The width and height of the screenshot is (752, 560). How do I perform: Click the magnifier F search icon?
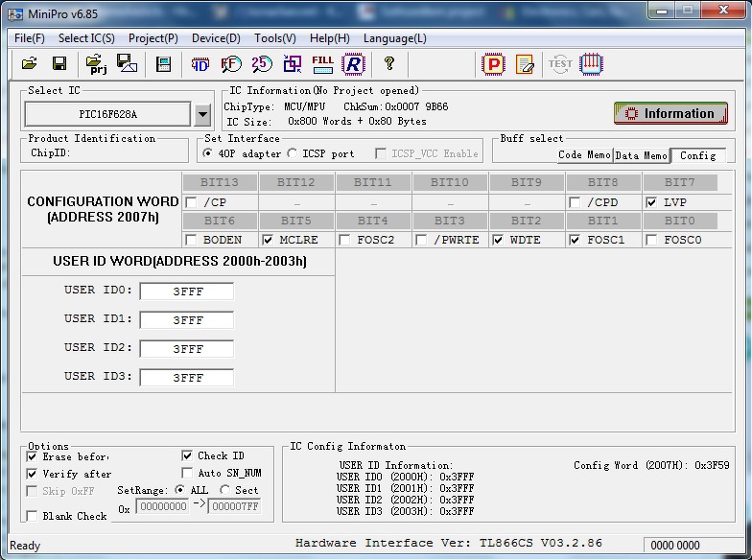coord(230,63)
